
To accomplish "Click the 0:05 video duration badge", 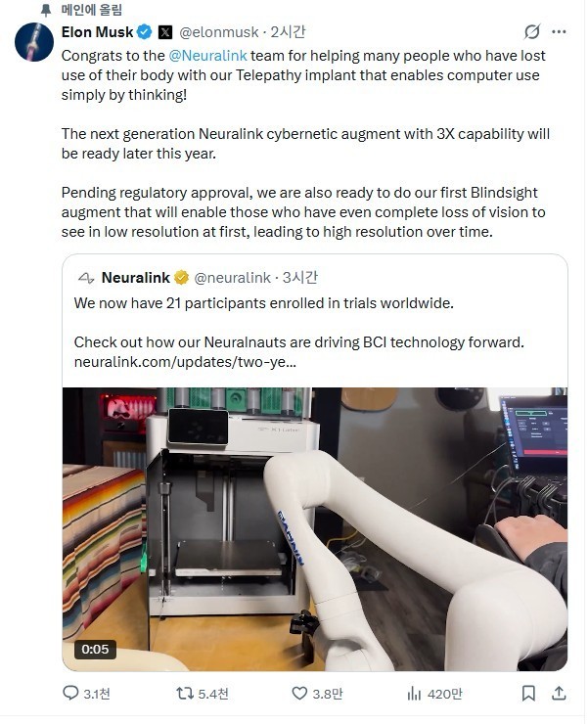I will point(95,650).
